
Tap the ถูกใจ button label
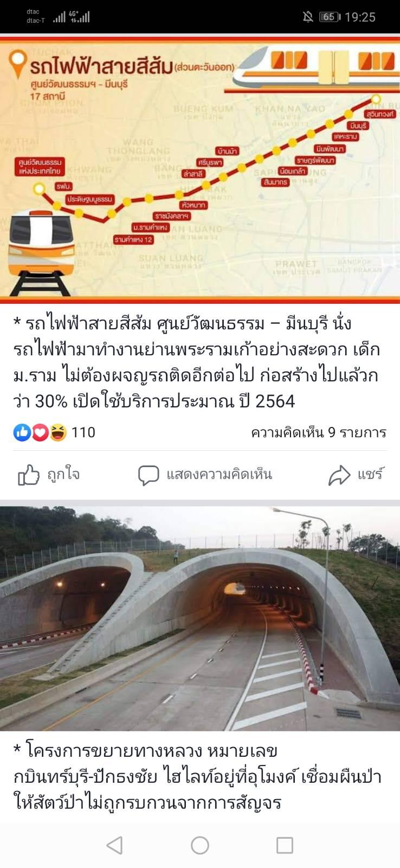click(63, 475)
